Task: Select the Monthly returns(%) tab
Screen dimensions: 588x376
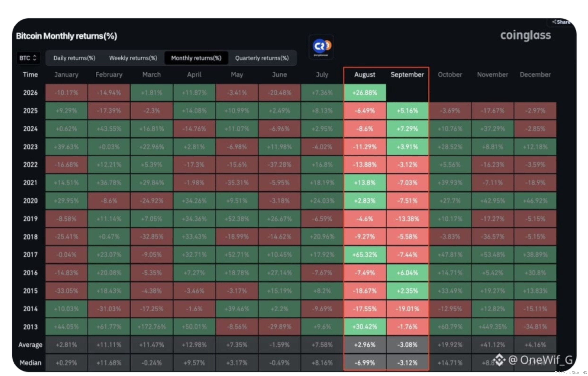Action: (196, 58)
